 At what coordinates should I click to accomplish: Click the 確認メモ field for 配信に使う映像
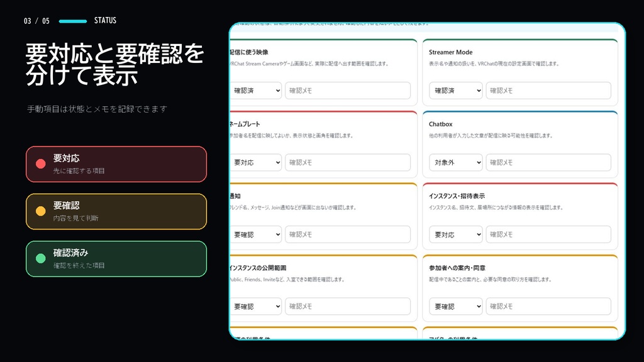pyautogui.click(x=348, y=90)
